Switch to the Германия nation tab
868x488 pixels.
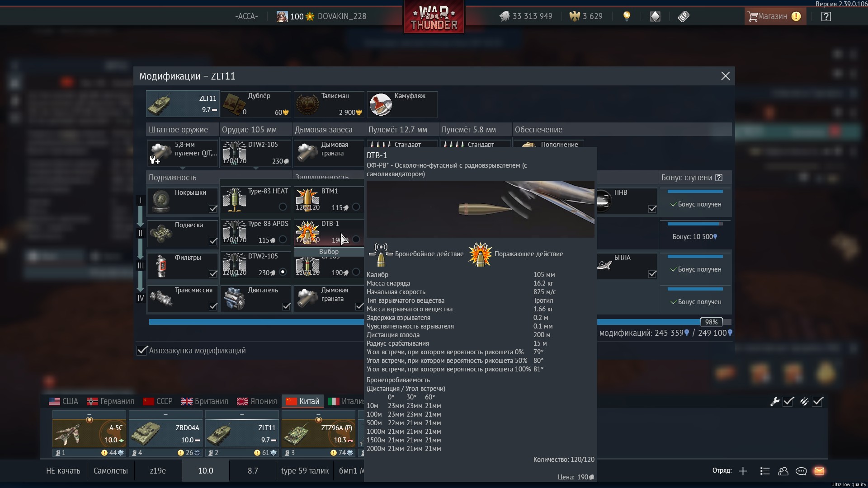[111, 401]
